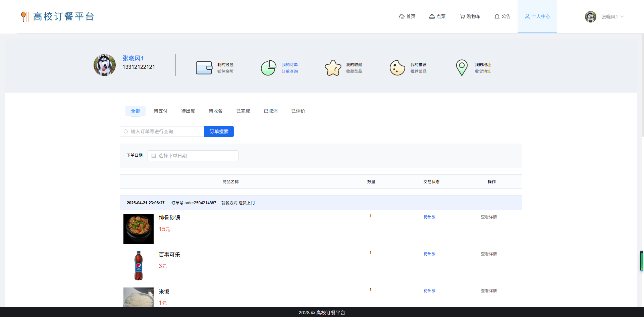Viewport: 644px width, 317px height.
Task: Click the 我的推荐 cookie icon
Action: (x=397, y=67)
